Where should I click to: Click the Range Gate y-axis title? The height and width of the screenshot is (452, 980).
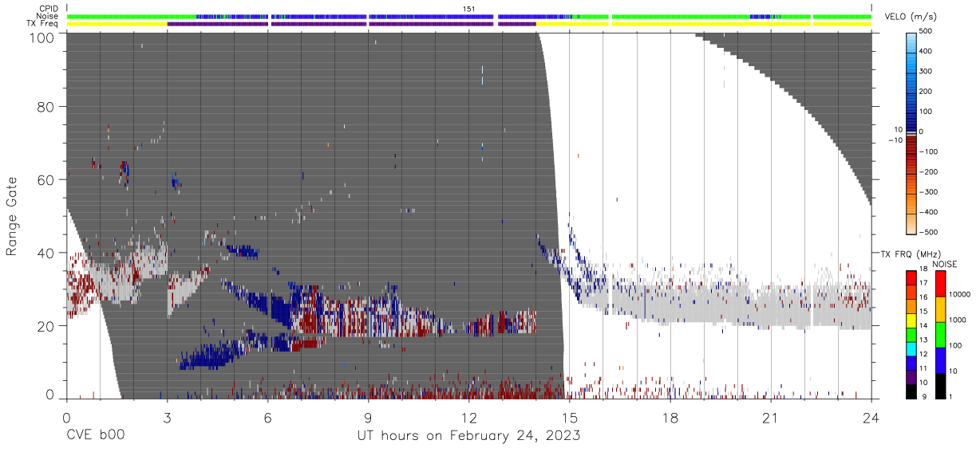tap(12, 216)
